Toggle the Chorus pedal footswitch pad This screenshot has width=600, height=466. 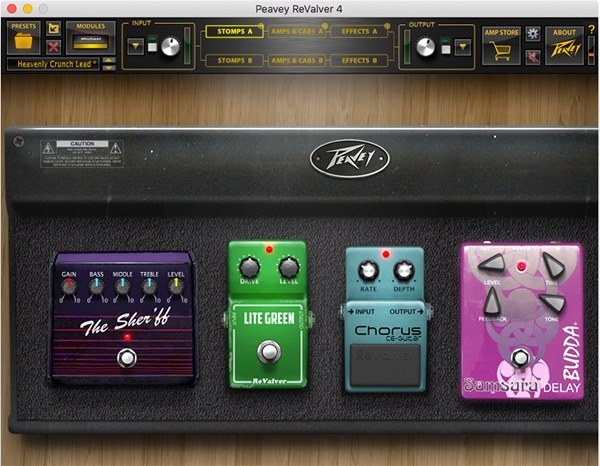[385, 365]
